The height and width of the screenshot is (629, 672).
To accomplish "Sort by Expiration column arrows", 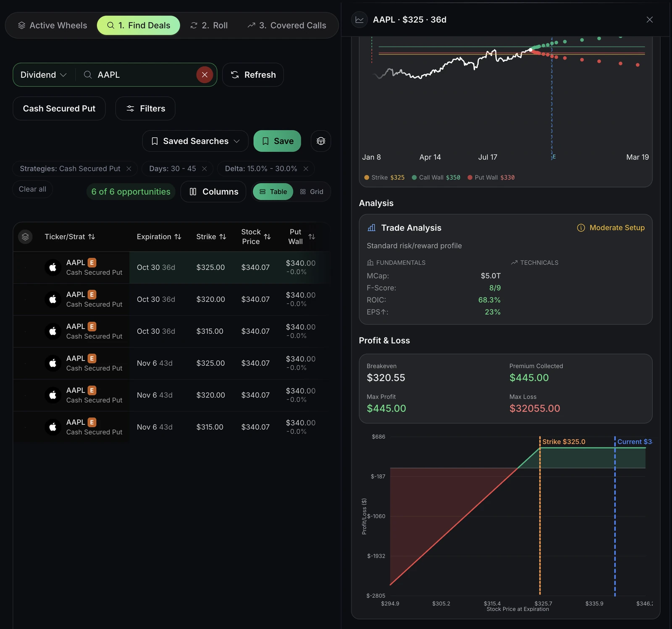I will point(178,237).
